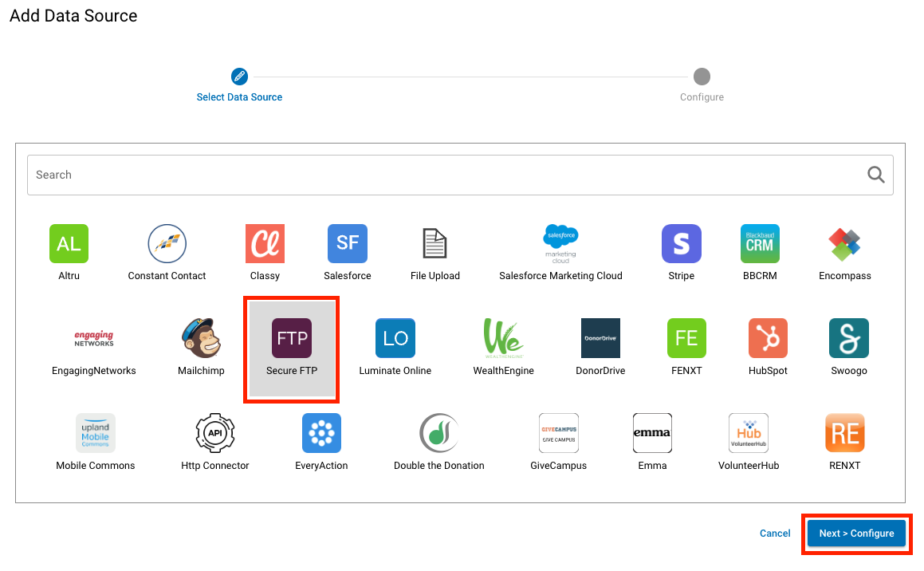Select the EveryAction connector icon
The height and width of the screenshot is (571, 924).
321,433
